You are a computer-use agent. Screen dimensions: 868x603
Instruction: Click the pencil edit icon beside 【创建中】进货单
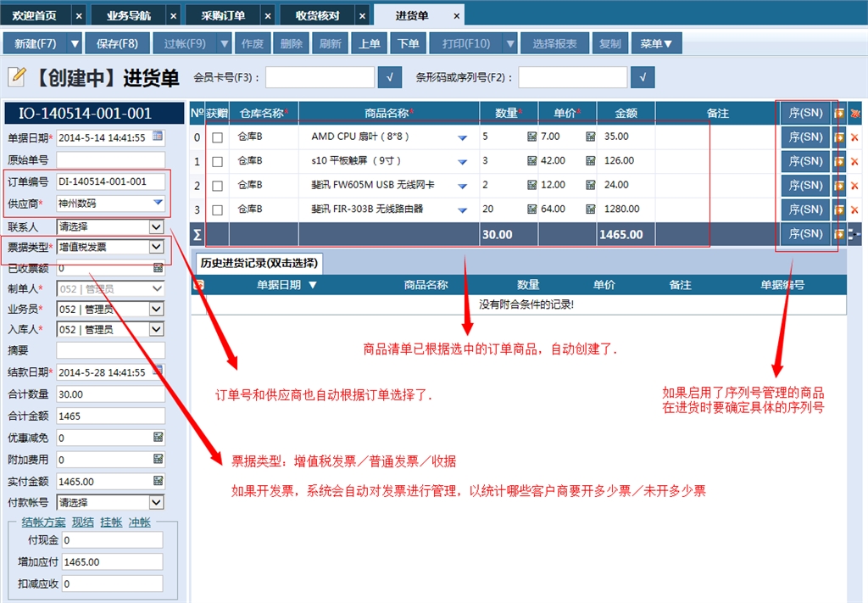(x=15, y=75)
